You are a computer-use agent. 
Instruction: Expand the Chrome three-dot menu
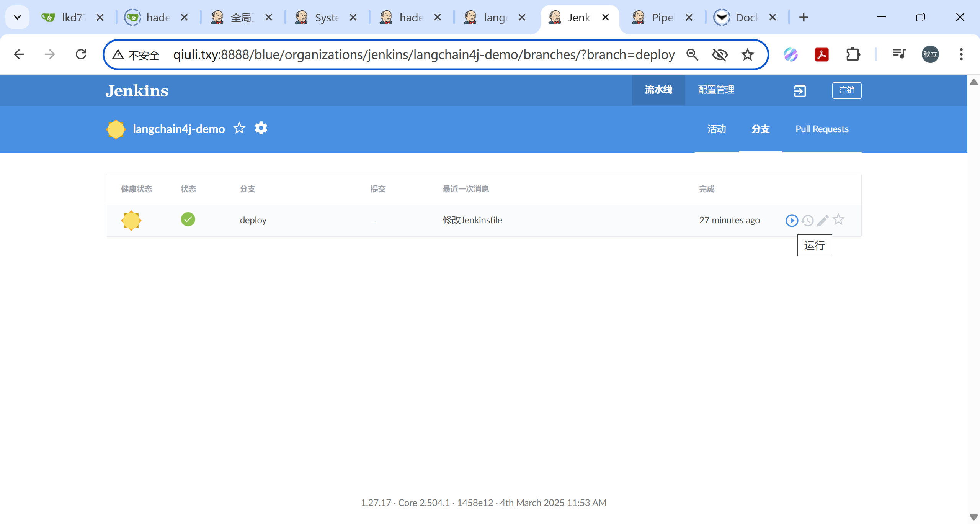point(961,54)
